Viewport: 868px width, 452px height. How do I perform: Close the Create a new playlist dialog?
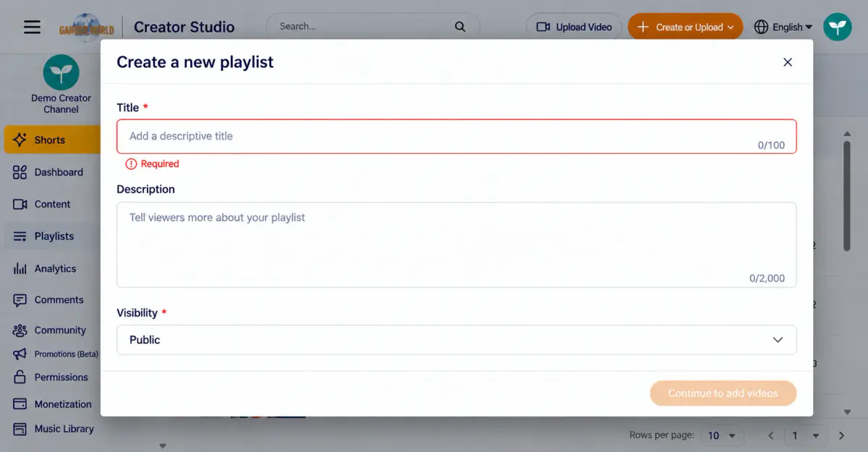[788, 62]
